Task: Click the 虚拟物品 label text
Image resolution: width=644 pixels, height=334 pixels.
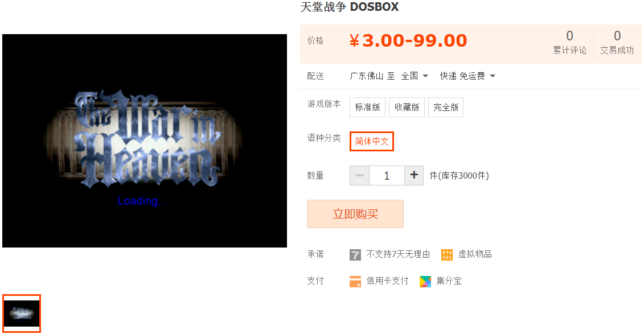Action: [475, 254]
